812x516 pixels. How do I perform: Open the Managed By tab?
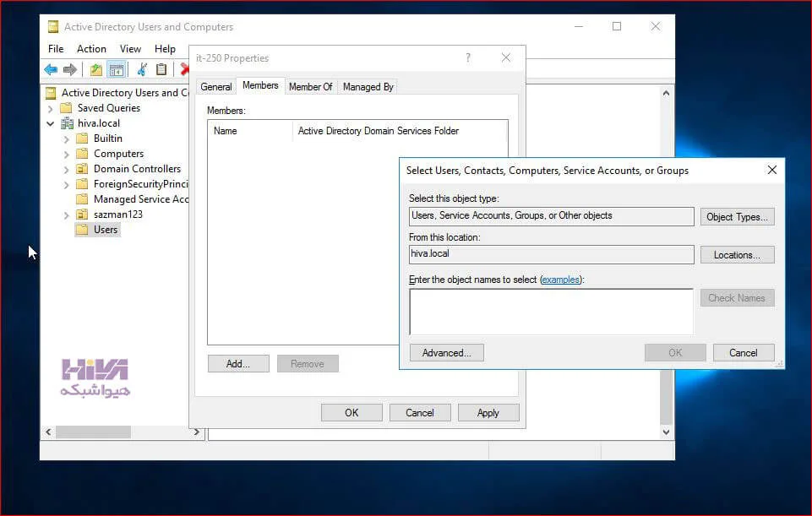368,87
